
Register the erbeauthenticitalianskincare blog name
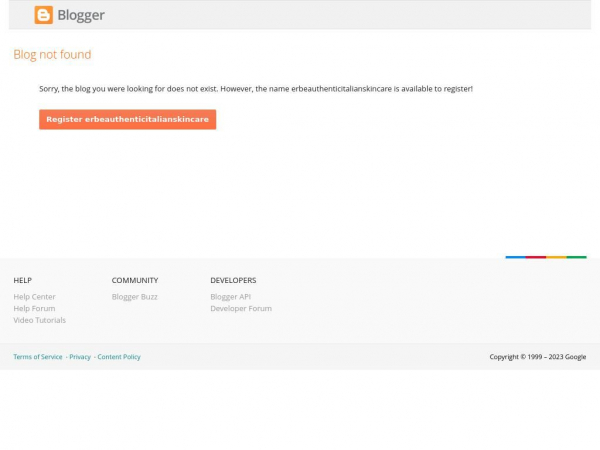(127, 119)
